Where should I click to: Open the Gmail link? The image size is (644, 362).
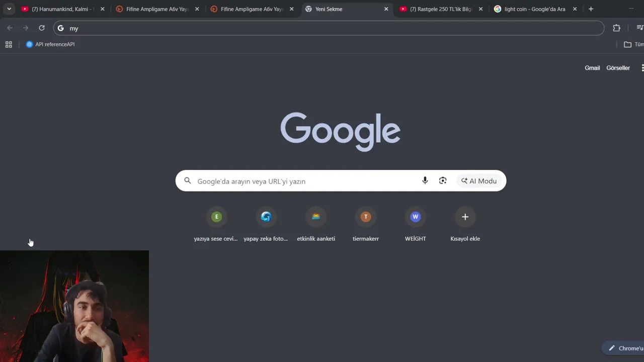pyautogui.click(x=592, y=68)
